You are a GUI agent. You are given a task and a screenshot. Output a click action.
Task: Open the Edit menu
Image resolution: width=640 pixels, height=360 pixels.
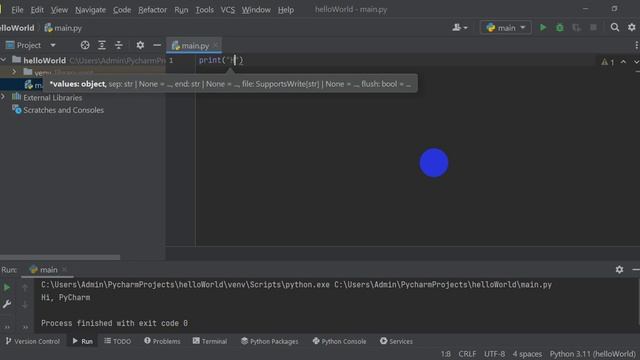tap(37, 9)
